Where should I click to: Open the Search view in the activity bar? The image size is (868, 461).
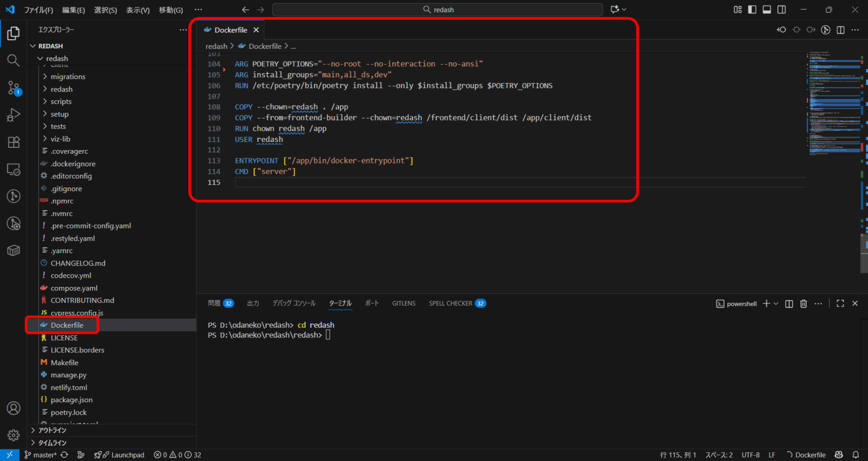click(13, 60)
